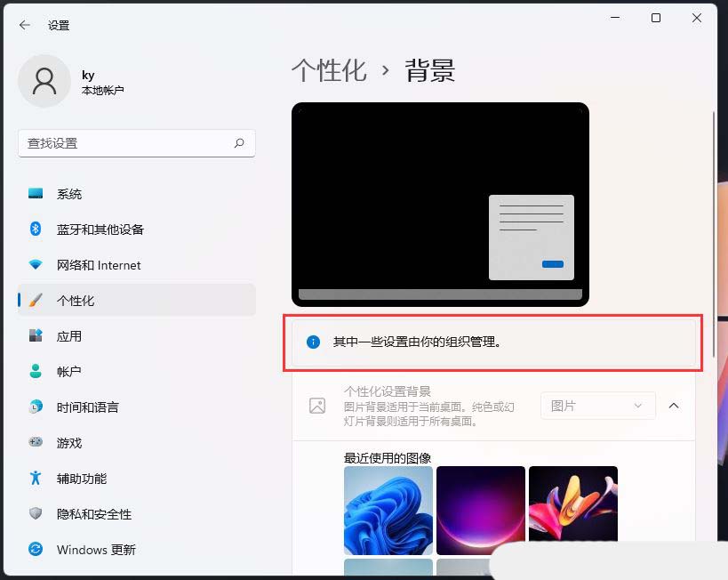This screenshot has height=580, width=728.
Task: Click the Network and Internet Wi-Fi icon
Action: pos(36,265)
